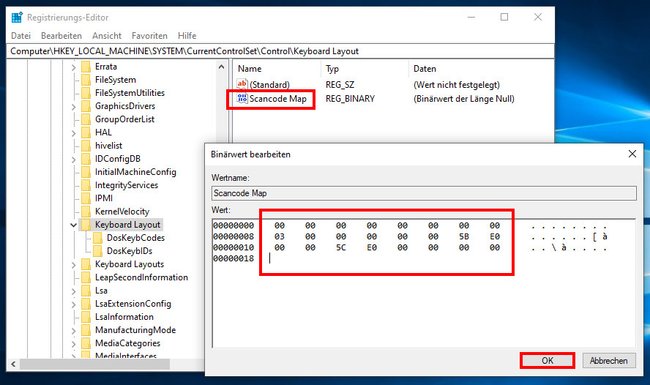This screenshot has width=650, height=385.
Task: Close the Binärwert bearbeiten dialog
Action: coord(632,154)
